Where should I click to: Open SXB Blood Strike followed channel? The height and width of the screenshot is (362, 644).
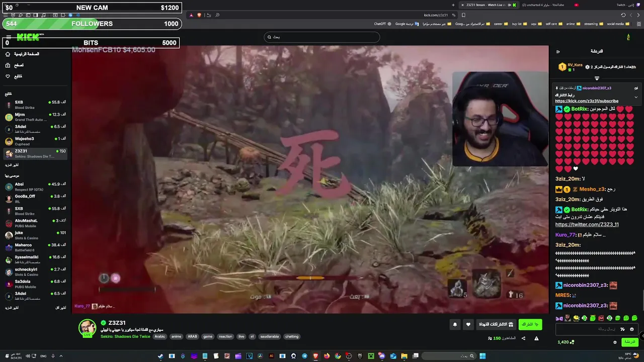click(35, 105)
